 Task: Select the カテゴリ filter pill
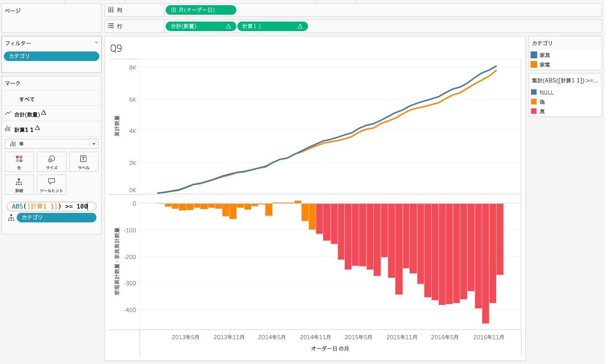[51, 56]
